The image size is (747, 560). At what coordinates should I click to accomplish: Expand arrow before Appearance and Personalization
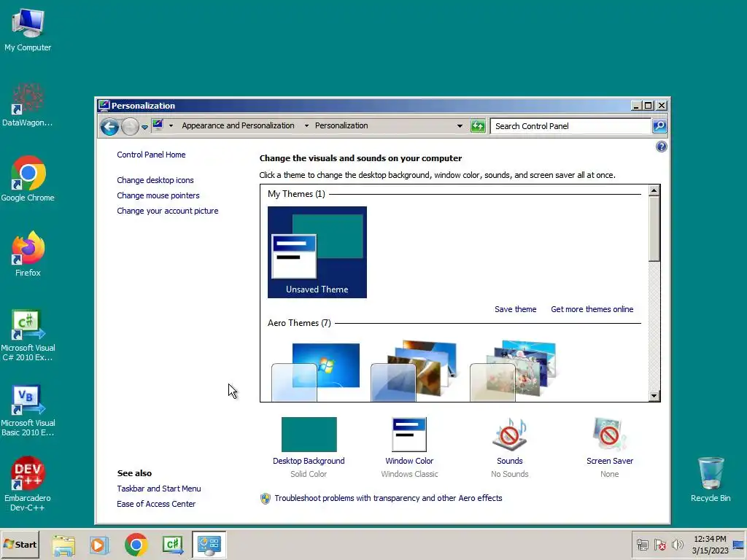click(171, 125)
